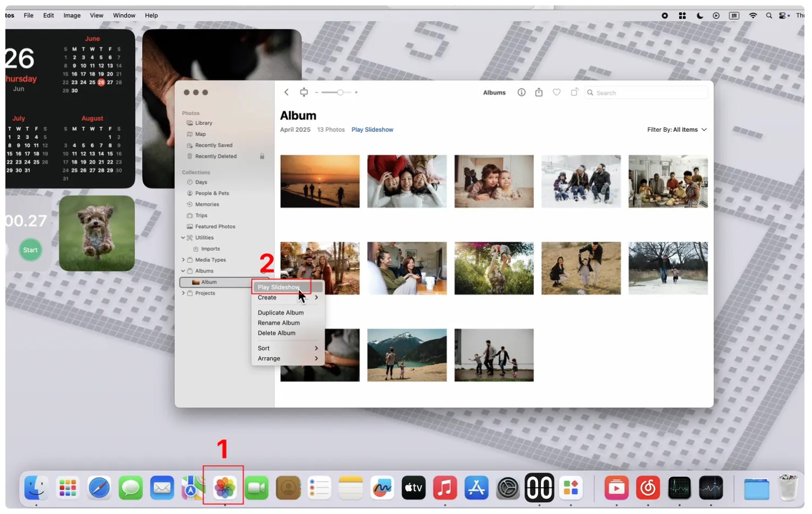Open the Image menu in menu bar
The height and width of the screenshot is (514, 812).
[72, 16]
